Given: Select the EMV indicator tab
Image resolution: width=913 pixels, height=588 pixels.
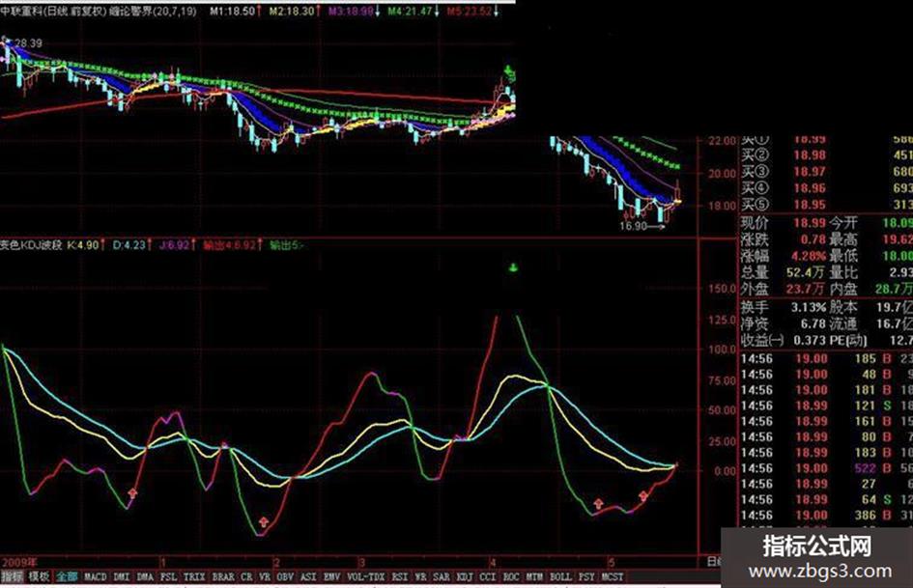Looking at the screenshot, I should click(x=332, y=576).
